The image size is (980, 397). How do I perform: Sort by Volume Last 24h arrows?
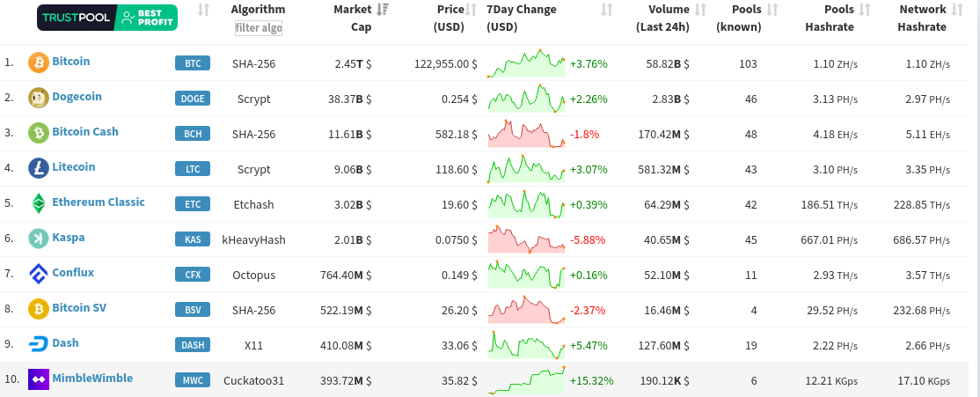click(x=701, y=10)
